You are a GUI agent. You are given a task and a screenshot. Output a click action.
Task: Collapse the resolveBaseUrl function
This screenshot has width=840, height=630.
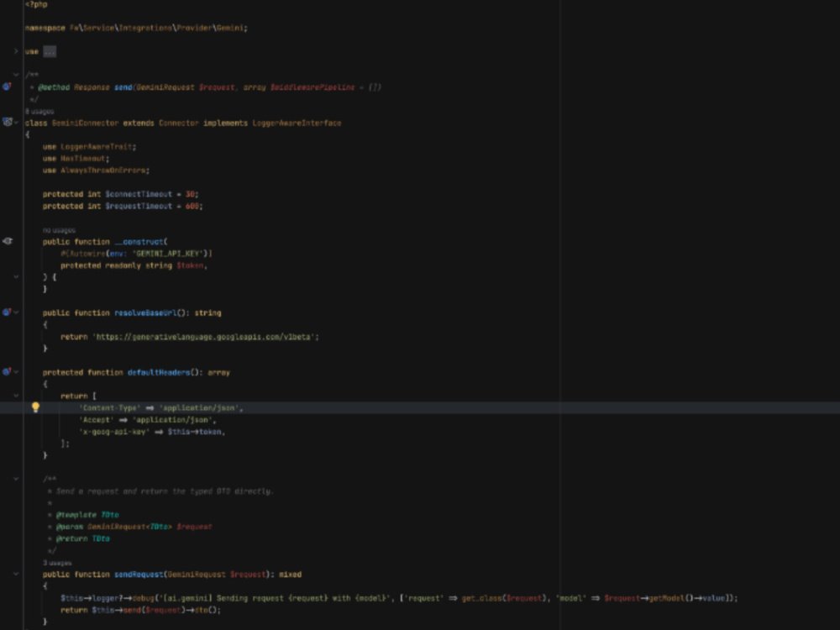click(17, 312)
